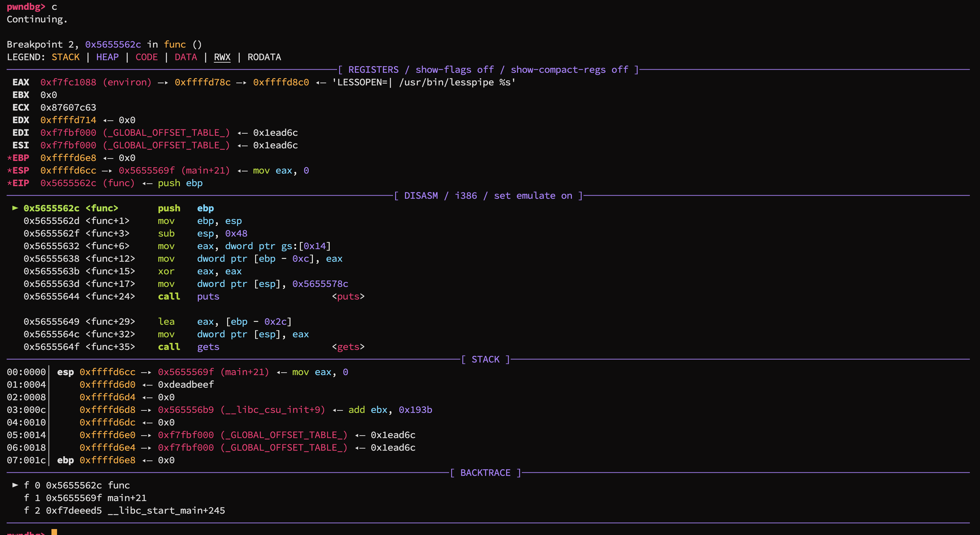Click the underlined RWX legend label
Viewport: 980px width, 535px height.
click(222, 57)
